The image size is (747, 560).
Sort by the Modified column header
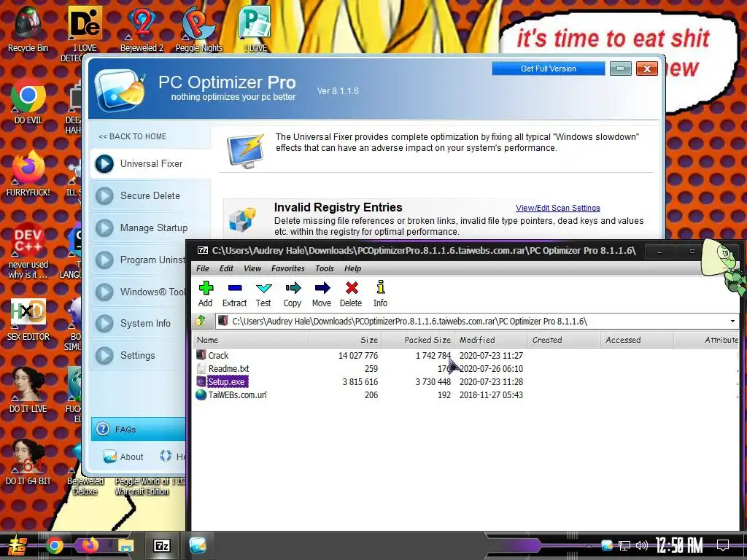point(491,340)
